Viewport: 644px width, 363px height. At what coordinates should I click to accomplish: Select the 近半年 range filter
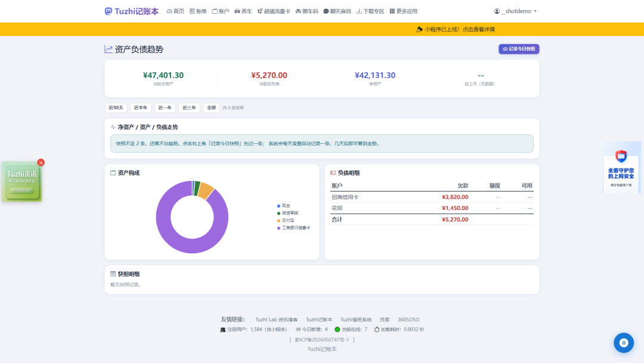[x=141, y=107]
